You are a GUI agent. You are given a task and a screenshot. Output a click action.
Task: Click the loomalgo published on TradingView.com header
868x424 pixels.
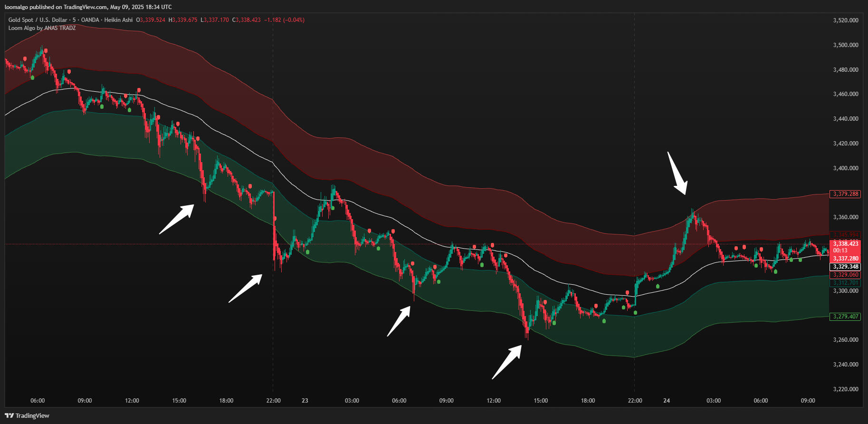click(88, 7)
